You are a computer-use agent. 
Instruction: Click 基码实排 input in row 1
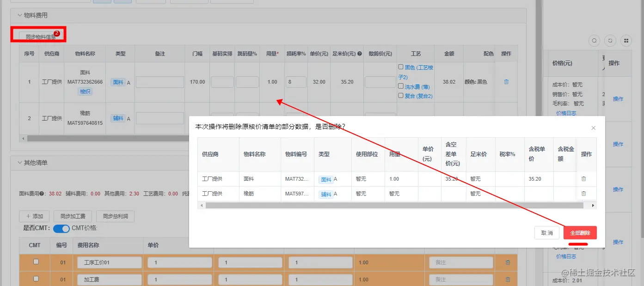tap(222, 82)
